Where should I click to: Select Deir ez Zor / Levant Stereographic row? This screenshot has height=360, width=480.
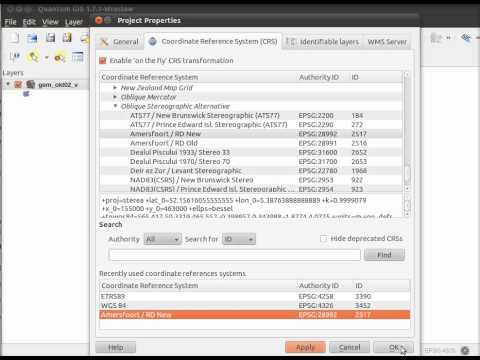tap(251, 171)
